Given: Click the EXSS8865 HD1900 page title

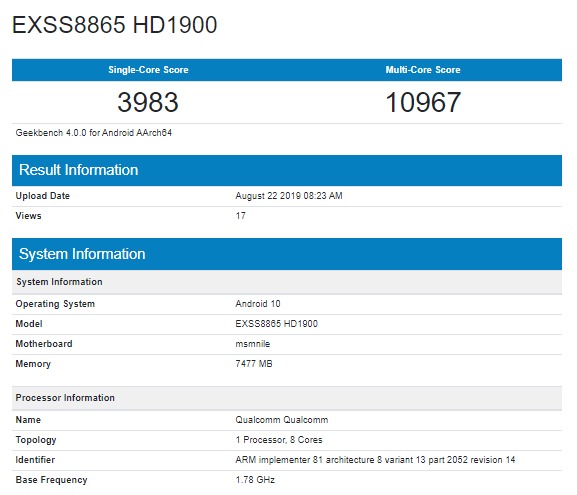Looking at the screenshot, I should 114,25.
